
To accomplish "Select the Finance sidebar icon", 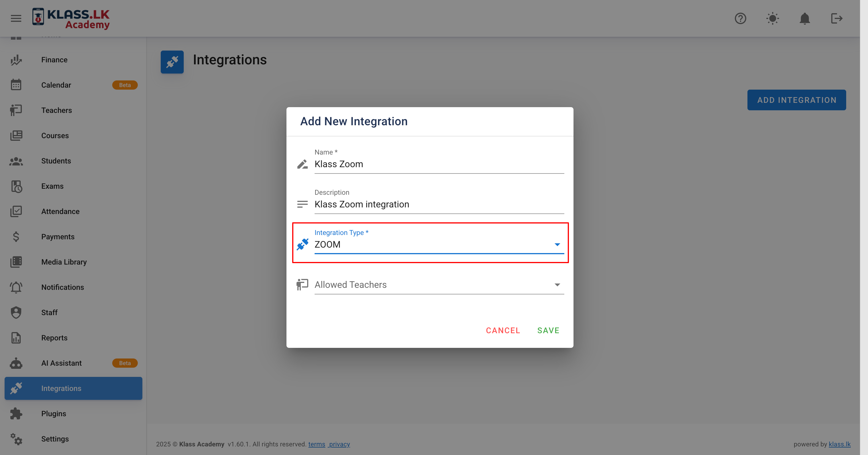I will click(x=16, y=60).
